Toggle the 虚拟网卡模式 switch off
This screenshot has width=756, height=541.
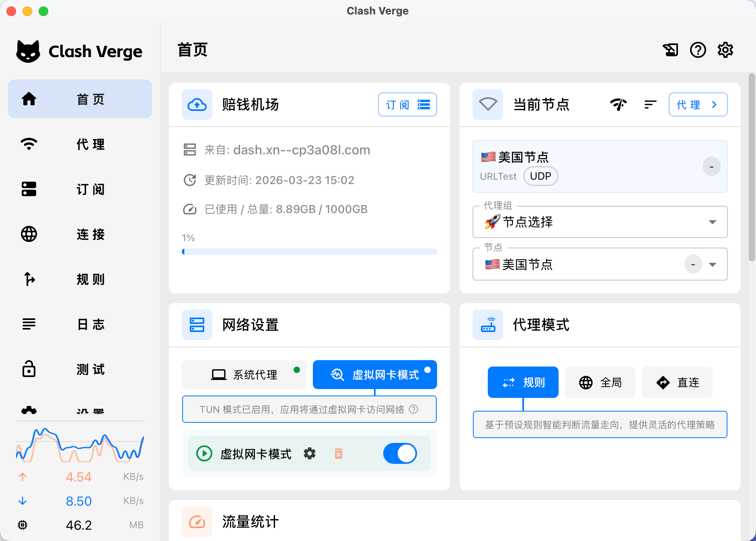point(400,453)
